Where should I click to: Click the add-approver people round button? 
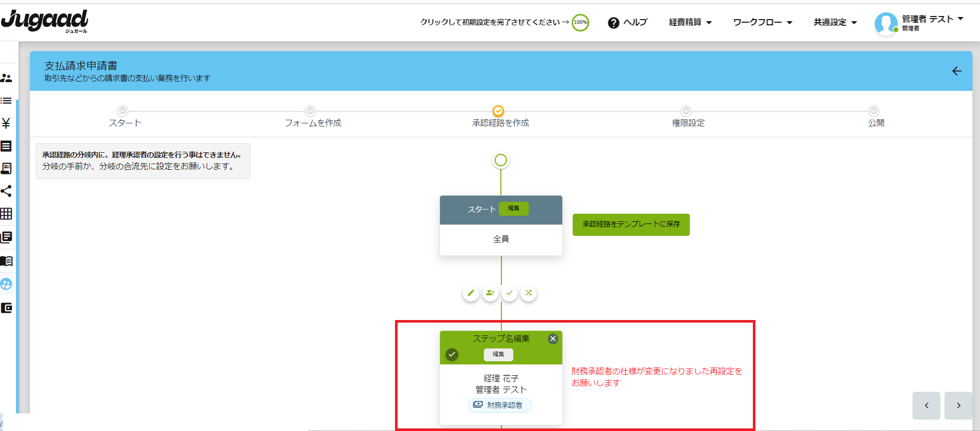490,293
